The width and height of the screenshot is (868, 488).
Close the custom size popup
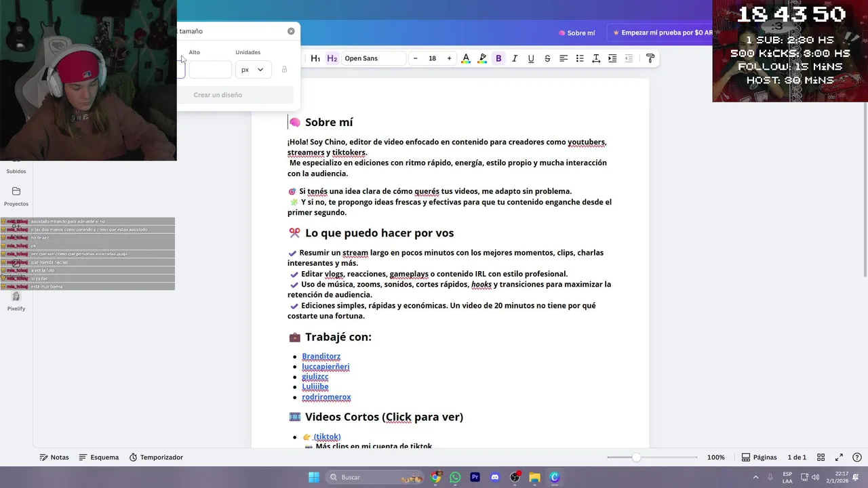pyautogui.click(x=291, y=31)
